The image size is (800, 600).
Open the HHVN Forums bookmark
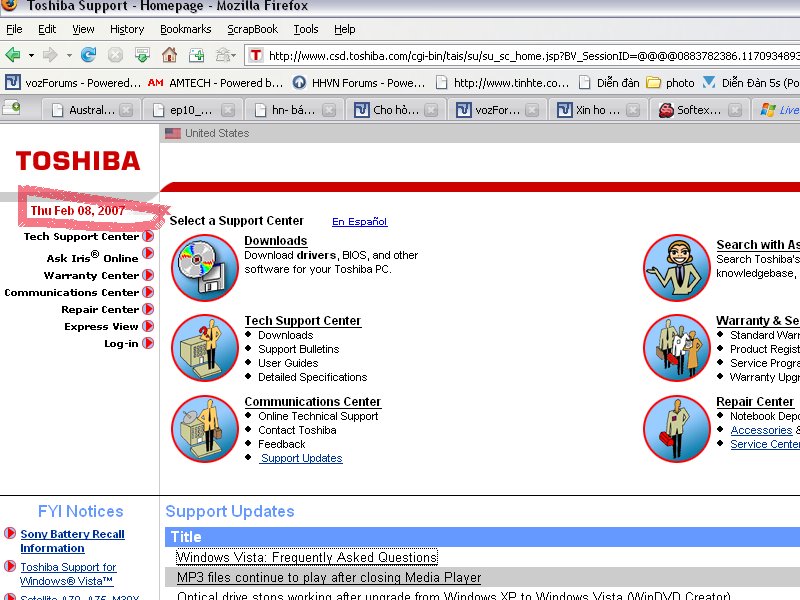coord(359,83)
